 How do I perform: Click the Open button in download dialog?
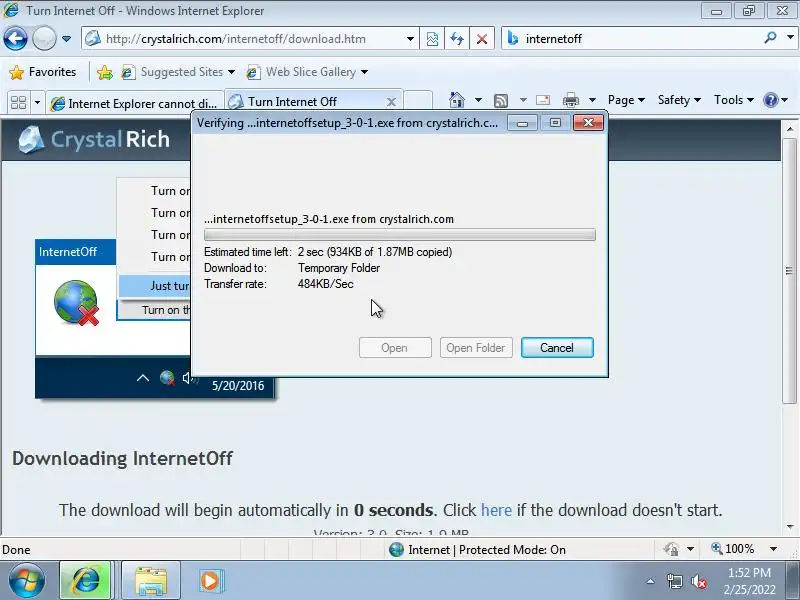point(395,348)
